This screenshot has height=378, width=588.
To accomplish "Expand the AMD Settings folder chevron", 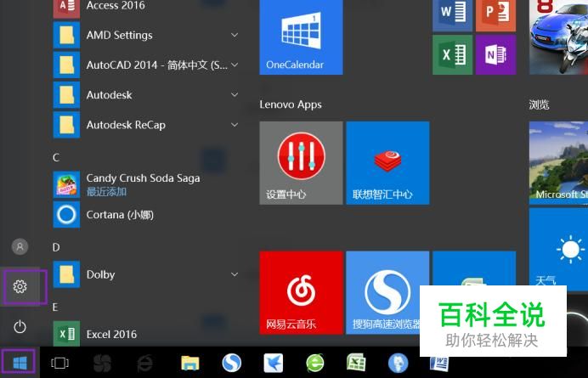I will pyautogui.click(x=235, y=35).
